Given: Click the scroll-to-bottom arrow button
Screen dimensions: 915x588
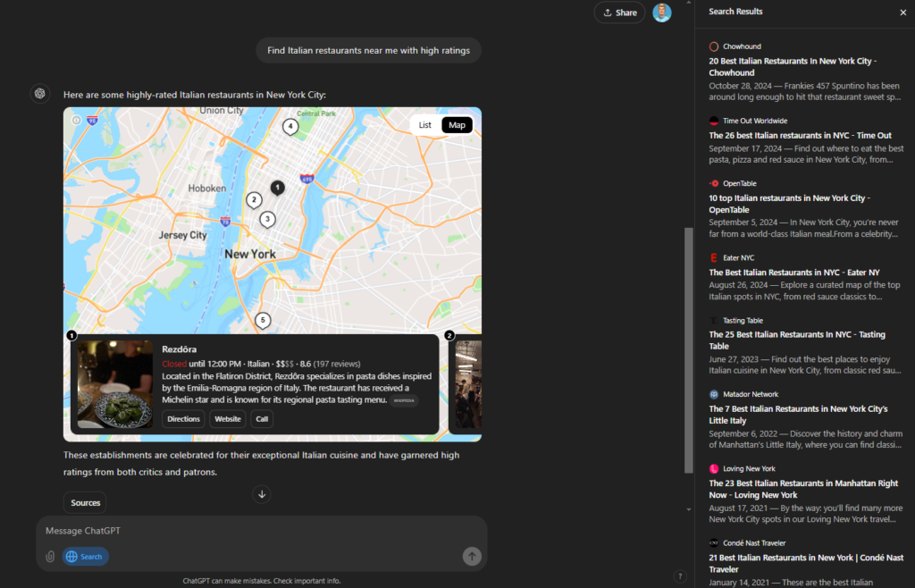Looking at the screenshot, I should point(262,494).
